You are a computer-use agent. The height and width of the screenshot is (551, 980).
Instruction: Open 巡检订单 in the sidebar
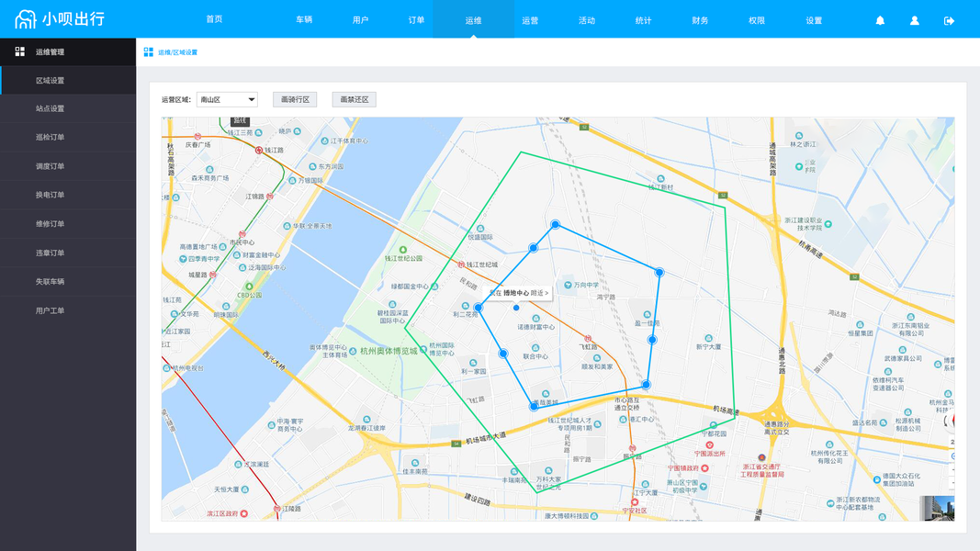[x=68, y=138]
